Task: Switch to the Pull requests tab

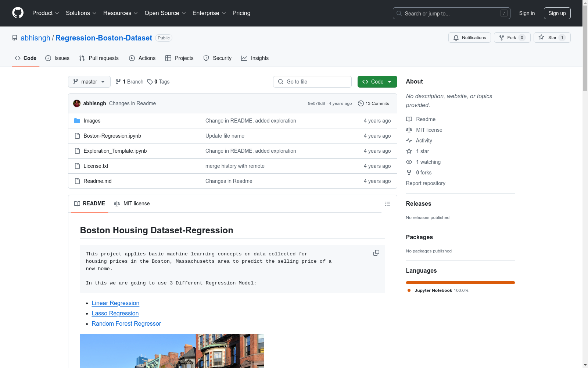Action: (x=99, y=58)
